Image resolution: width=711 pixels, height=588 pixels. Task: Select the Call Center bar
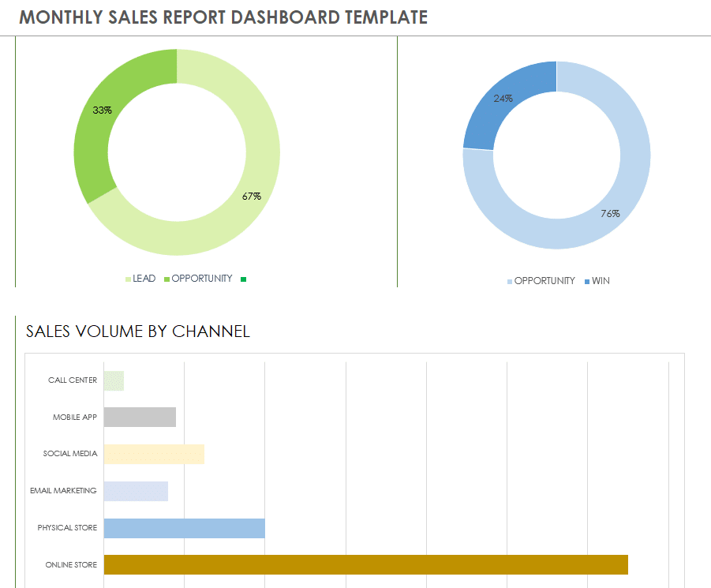(114, 380)
